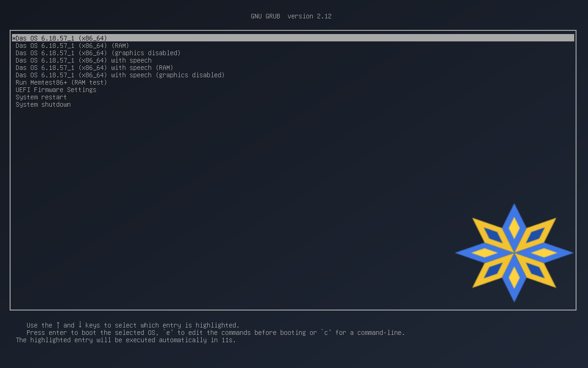The height and width of the screenshot is (368, 588).
Task: Choose 'System restart' menu entry
Action: [41, 97]
